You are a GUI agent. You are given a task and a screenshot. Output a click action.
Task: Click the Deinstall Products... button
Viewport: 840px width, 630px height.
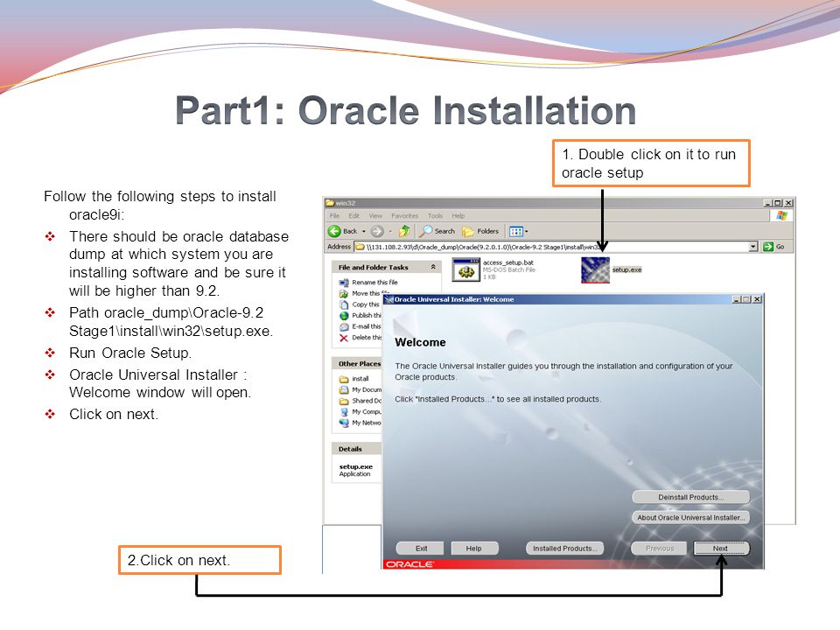coord(690,497)
